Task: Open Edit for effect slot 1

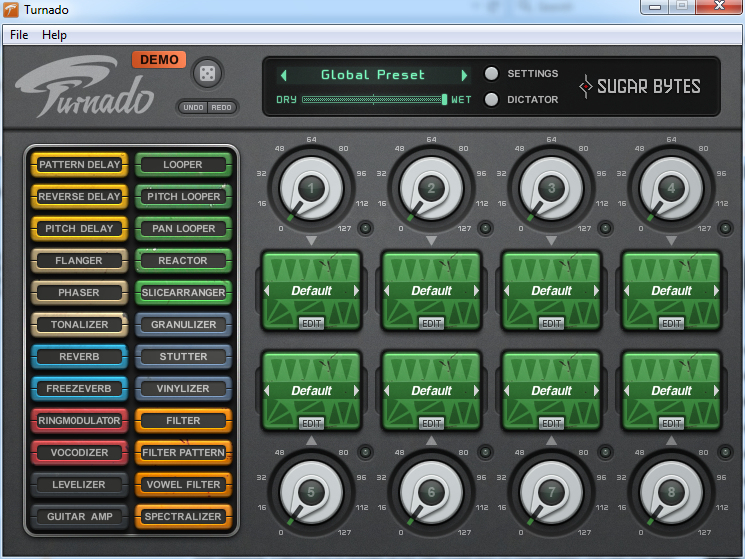Action: coord(312,323)
